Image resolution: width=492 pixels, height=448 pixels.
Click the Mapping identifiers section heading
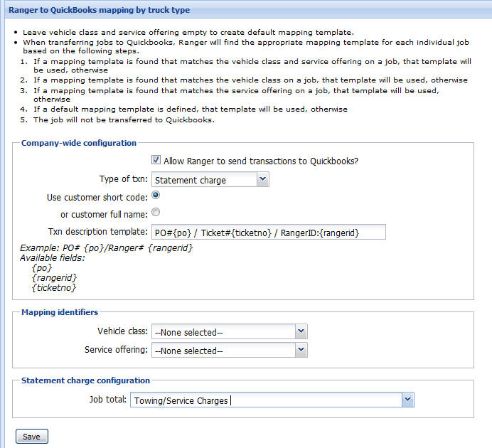coord(60,312)
